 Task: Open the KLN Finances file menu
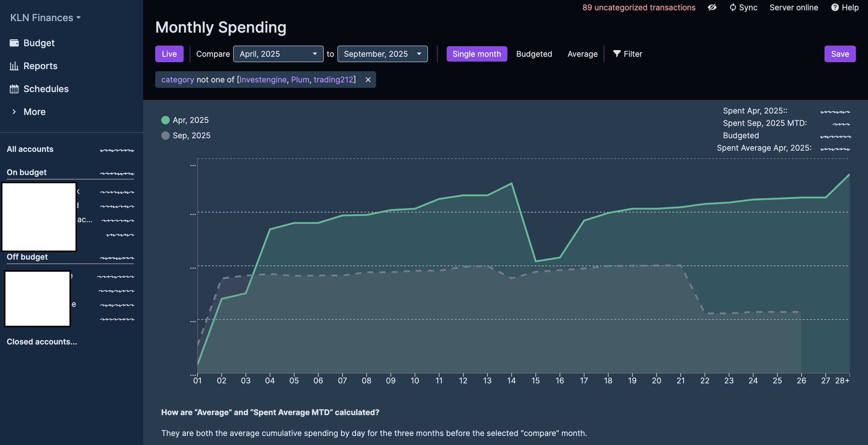coord(45,18)
